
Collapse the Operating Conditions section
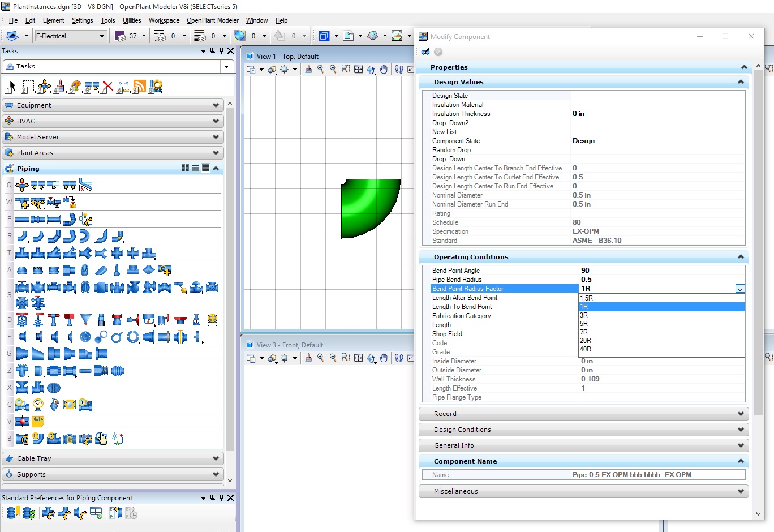pyautogui.click(x=740, y=257)
